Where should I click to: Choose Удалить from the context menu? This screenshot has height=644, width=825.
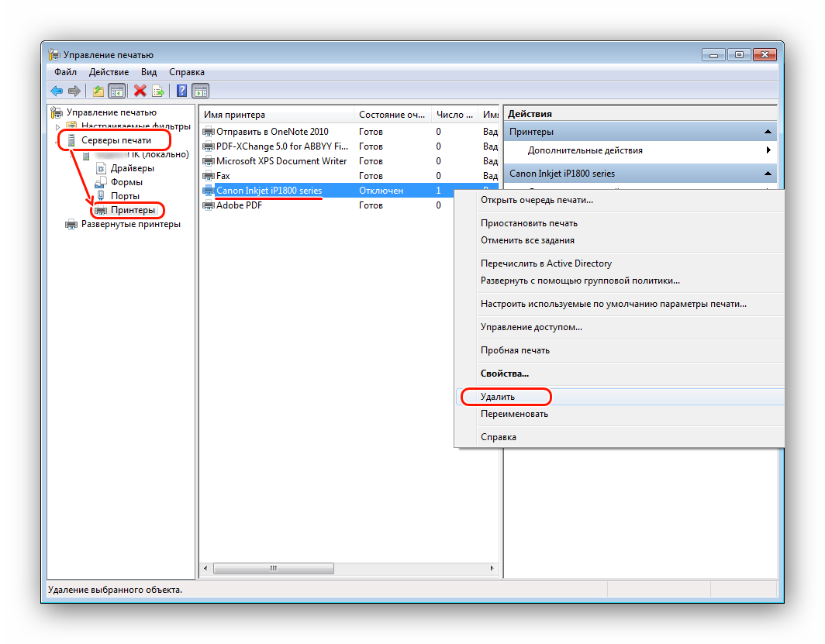pos(497,397)
